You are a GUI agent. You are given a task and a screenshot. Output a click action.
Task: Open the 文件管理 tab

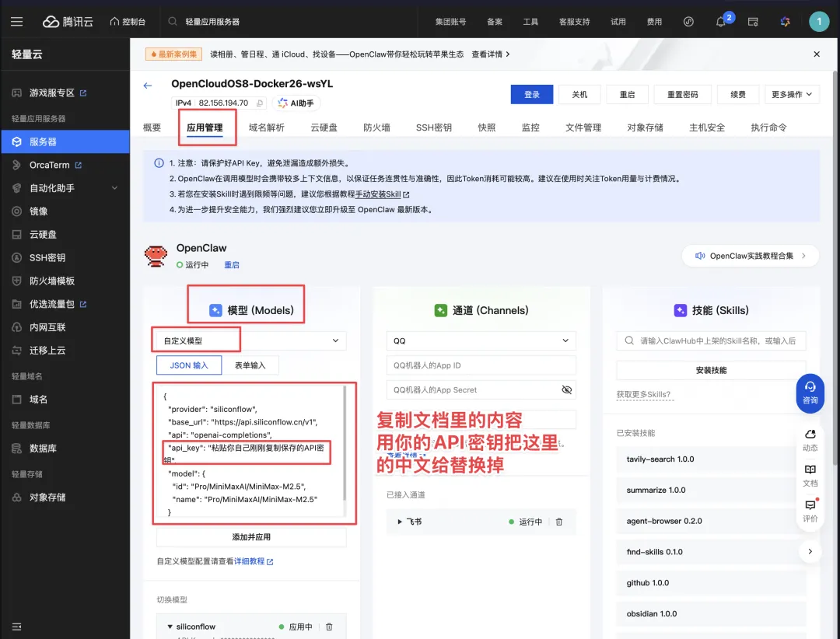[x=583, y=127]
